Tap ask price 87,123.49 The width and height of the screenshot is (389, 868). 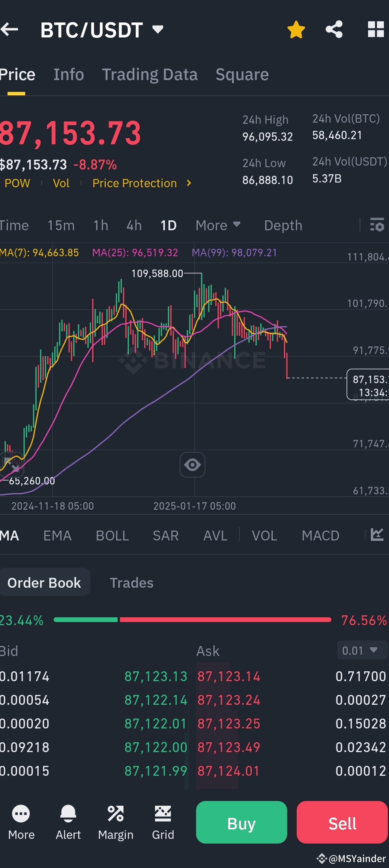coord(229,747)
